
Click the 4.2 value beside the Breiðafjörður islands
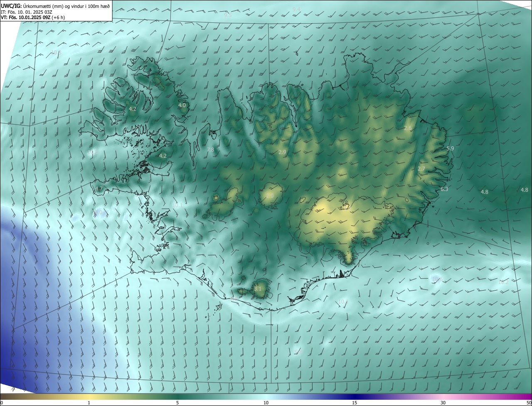(x=163, y=156)
